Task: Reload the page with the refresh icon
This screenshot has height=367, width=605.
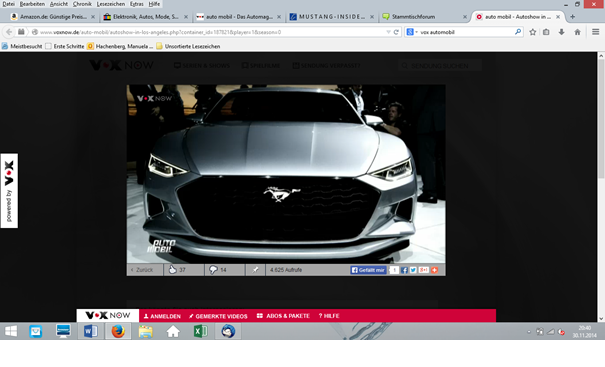Action: point(396,32)
